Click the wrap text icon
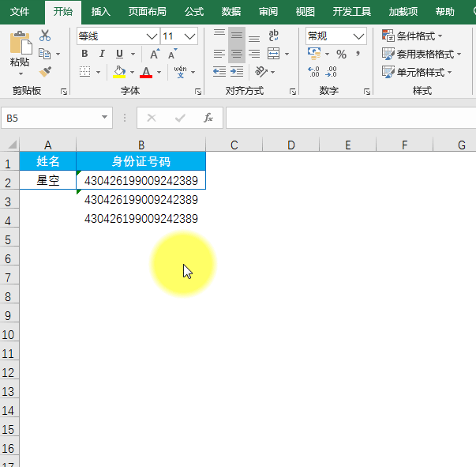The height and width of the screenshot is (467, 476). click(273, 36)
